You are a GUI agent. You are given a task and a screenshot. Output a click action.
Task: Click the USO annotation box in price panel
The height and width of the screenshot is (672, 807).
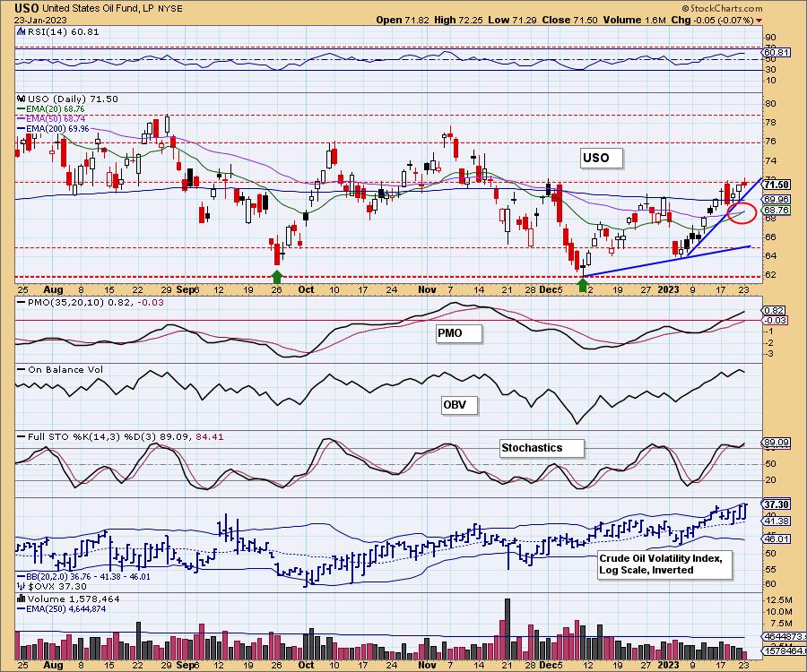point(601,158)
